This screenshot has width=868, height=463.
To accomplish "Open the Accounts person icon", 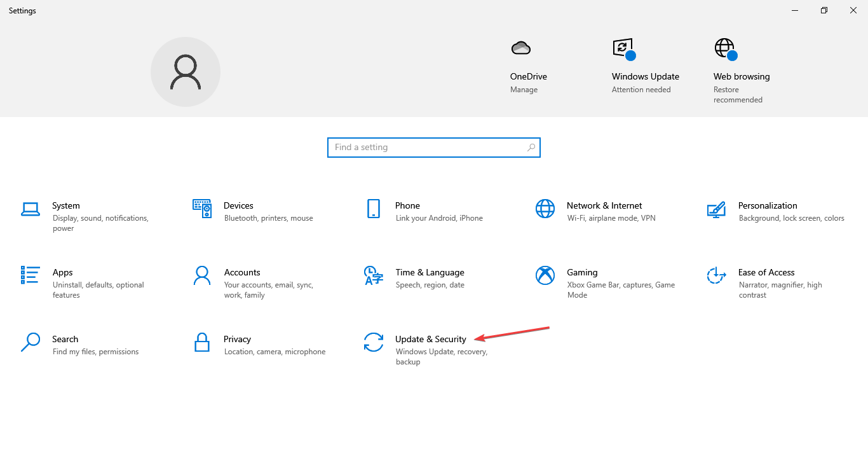I will [x=202, y=275].
